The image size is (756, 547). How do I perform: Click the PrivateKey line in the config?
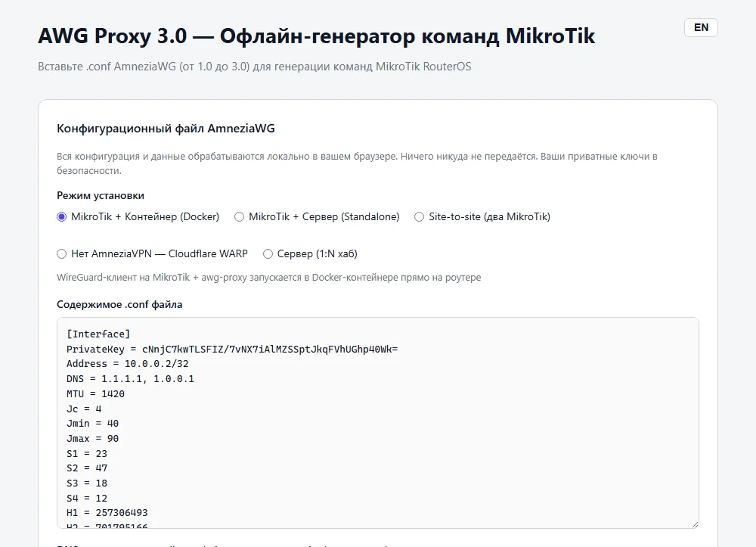[232, 349]
